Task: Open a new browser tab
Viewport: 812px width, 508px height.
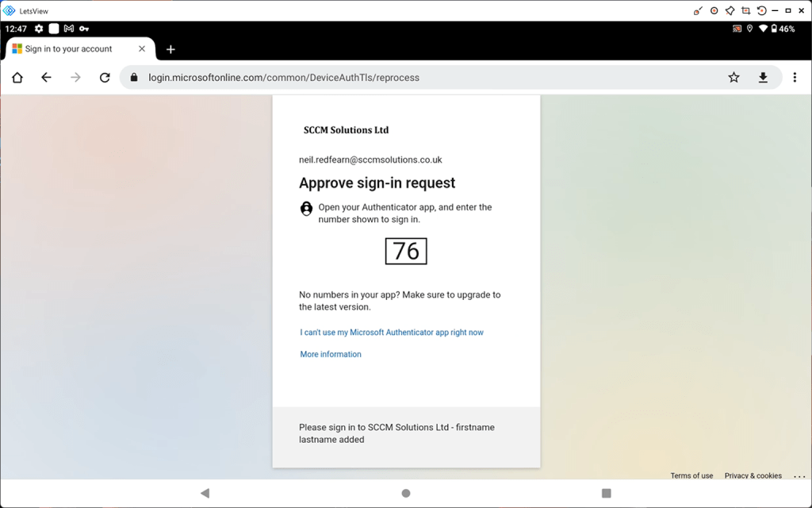Action: (x=170, y=49)
